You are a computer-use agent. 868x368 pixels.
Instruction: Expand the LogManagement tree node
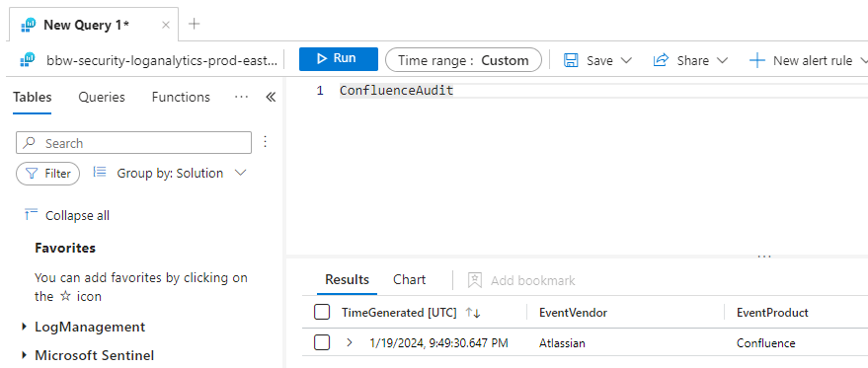point(24,327)
